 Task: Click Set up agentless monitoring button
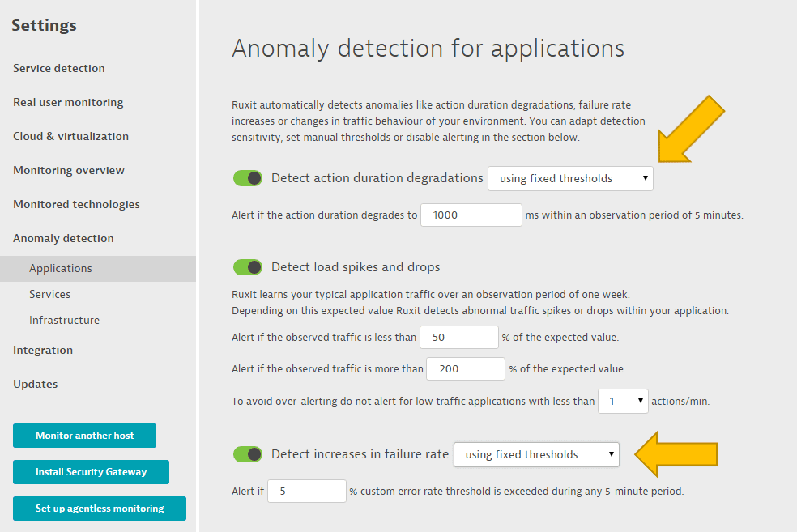pyautogui.click(x=100, y=509)
